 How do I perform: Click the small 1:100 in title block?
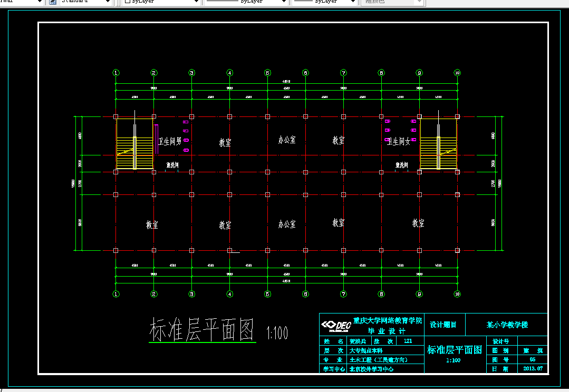click(453, 360)
